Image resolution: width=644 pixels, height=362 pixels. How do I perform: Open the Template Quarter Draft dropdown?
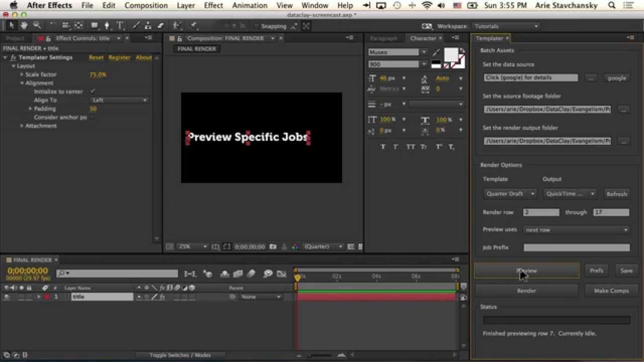(510, 194)
